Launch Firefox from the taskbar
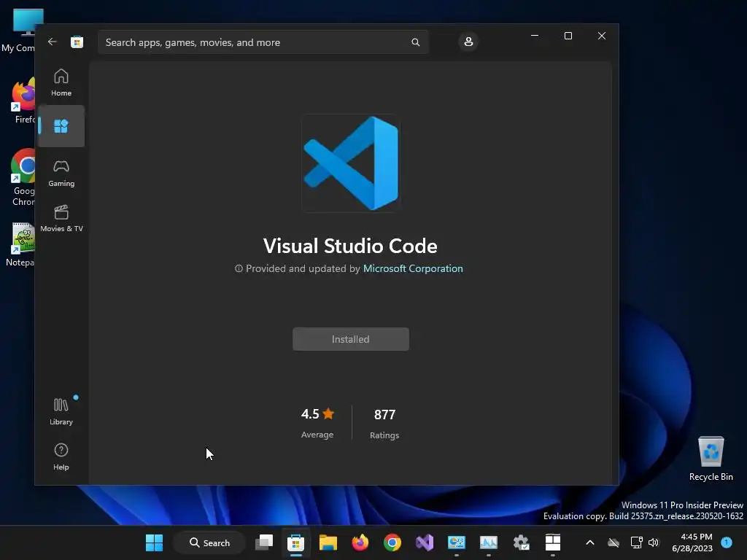This screenshot has height=560, width=747. (360, 542)
